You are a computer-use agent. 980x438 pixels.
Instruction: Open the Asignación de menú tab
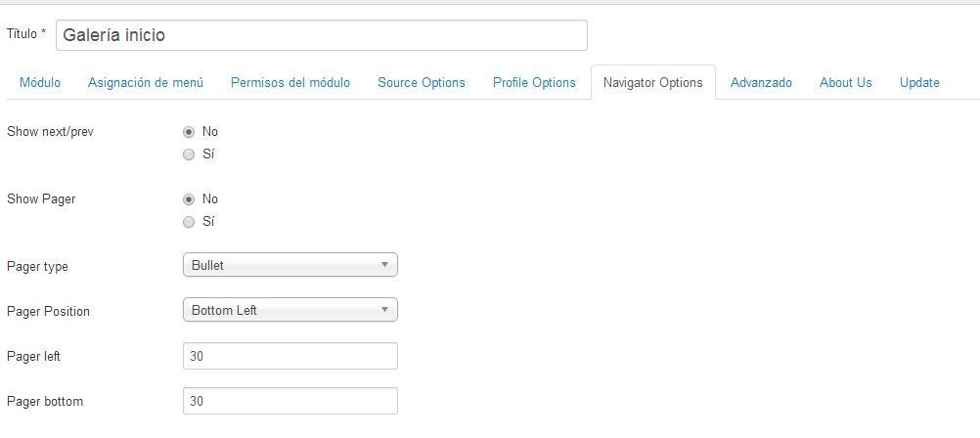[146, 82]
